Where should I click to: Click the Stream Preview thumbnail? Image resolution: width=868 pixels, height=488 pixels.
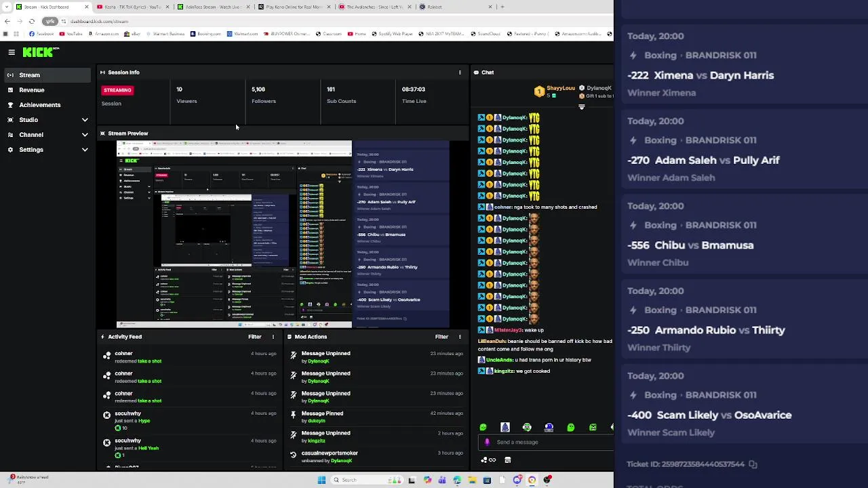(283, 235)
